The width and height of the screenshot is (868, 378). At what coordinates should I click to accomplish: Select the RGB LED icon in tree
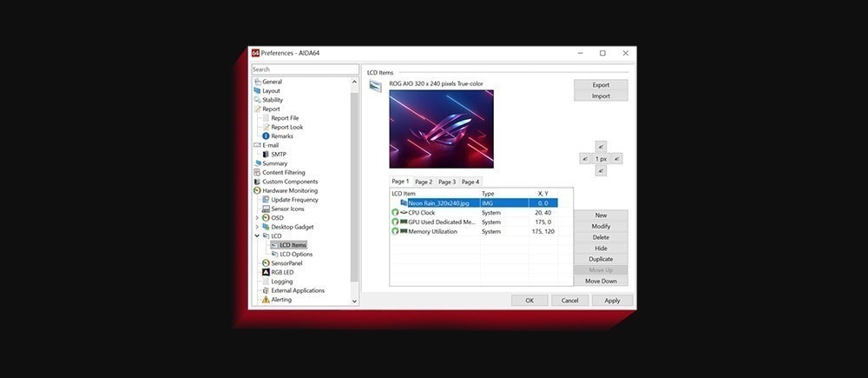point(266,272)
